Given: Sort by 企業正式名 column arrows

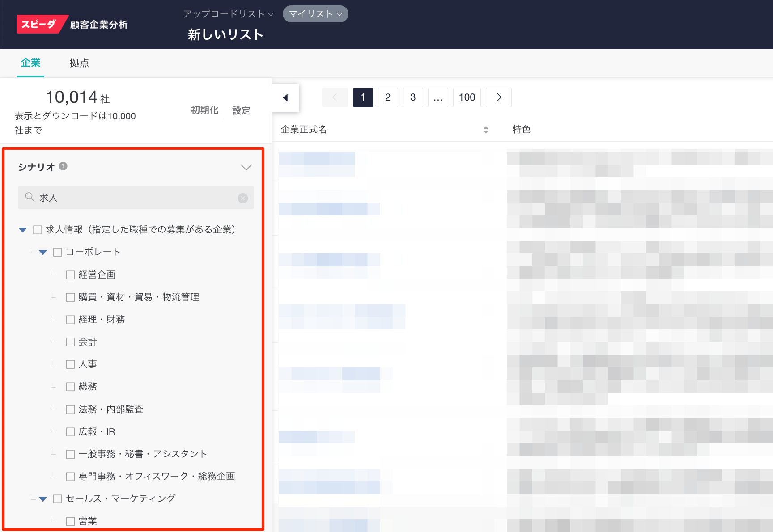Looking at the screenshot, I should point(486,130).
